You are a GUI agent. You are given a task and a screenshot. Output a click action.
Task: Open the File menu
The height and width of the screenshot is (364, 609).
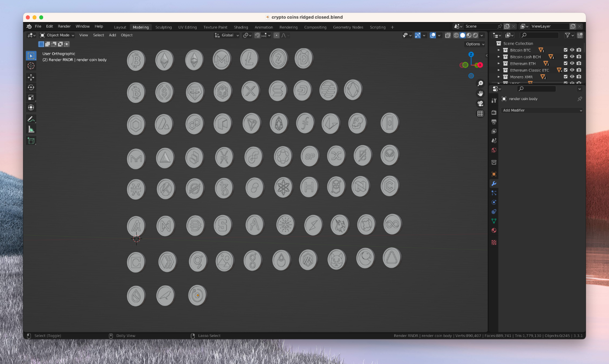tap(38, 26)
